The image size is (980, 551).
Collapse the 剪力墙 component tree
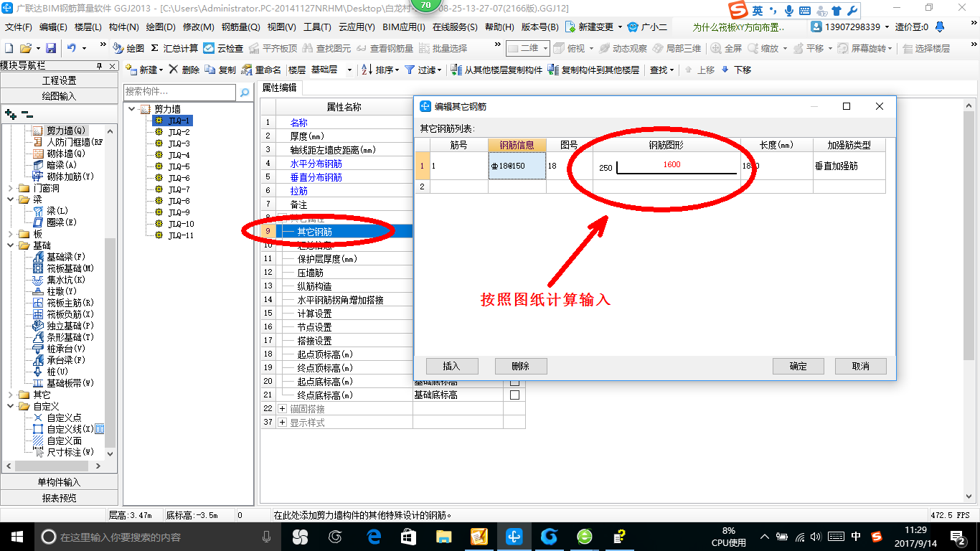tap(132, 109)
